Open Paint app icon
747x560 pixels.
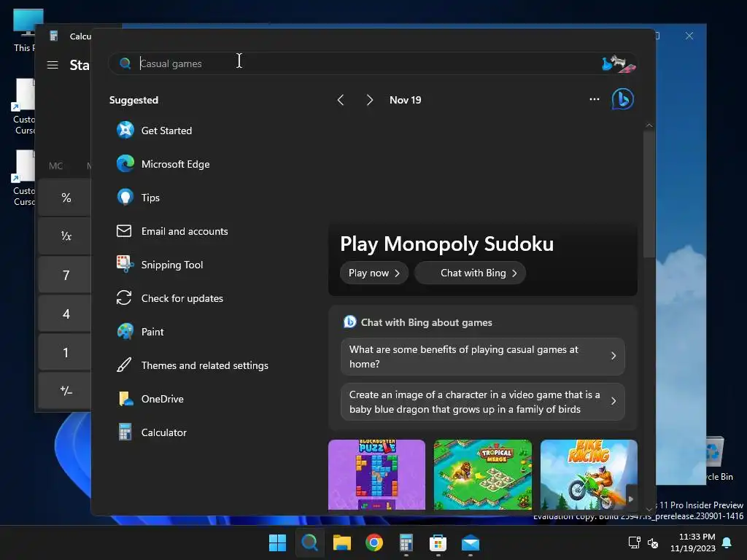click(125, 332)
